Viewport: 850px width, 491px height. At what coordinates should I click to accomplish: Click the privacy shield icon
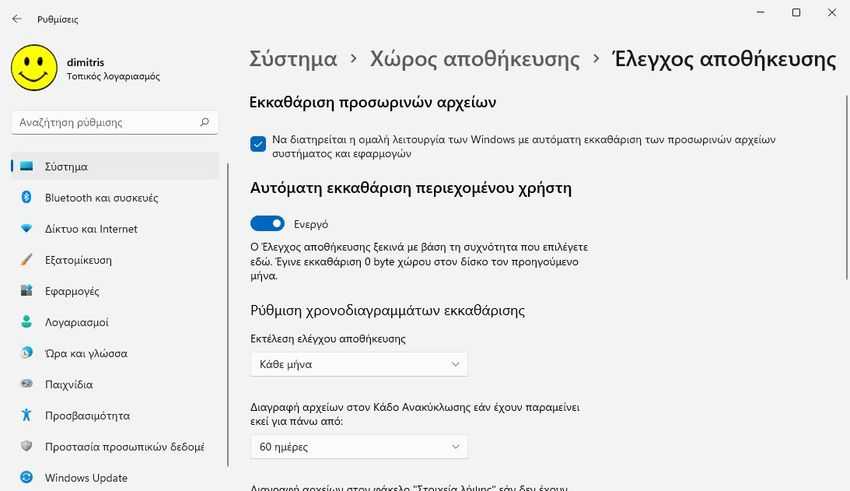coord(26,446)
